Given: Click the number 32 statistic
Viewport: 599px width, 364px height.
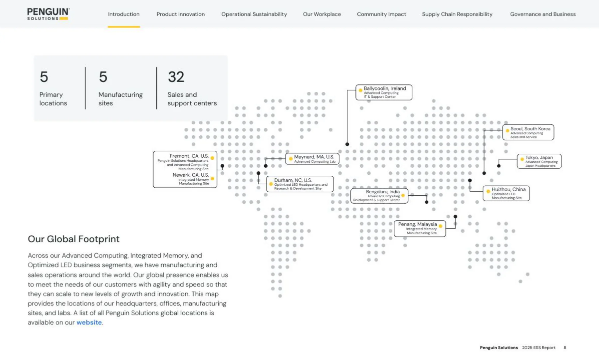Looking at the screenshot, I should [x=176, y=77].
